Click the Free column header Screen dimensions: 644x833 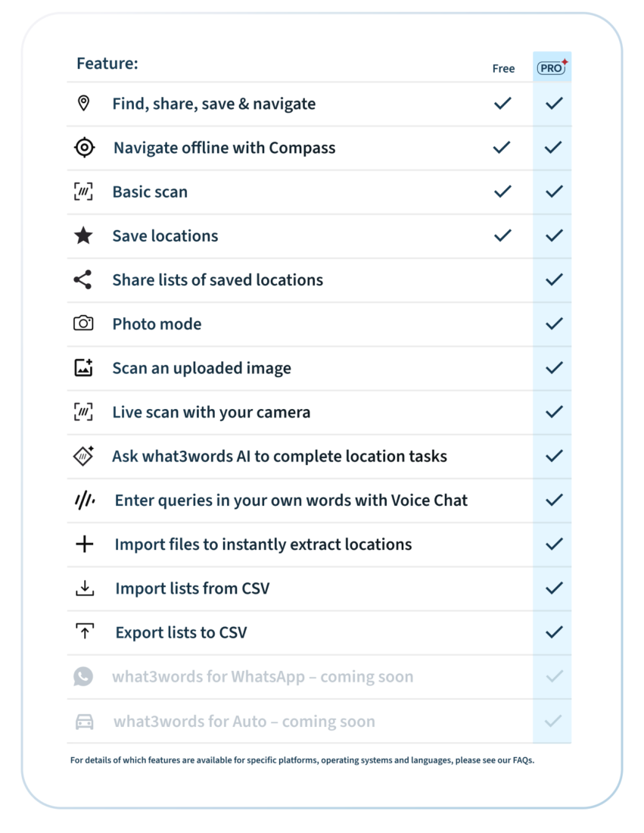pos(503,69)
